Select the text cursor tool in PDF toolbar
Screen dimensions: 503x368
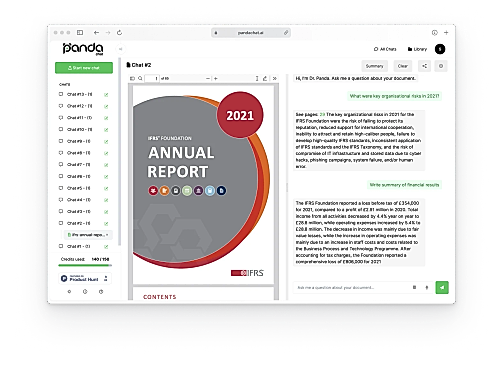(257, 78)
